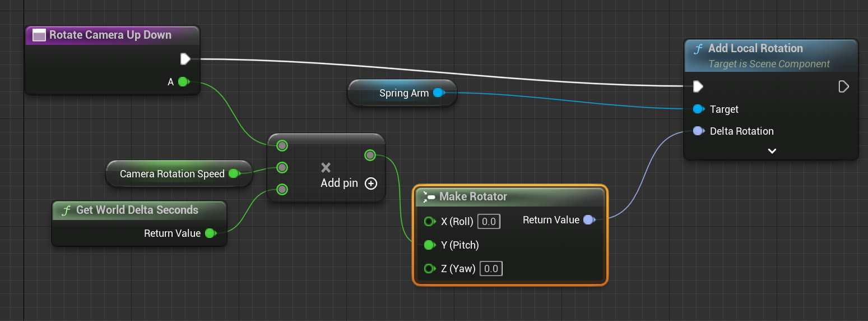Click Rotate Camera Up Down execution output pin
Viewport: 868px width, 321px height.
[185, 58]
